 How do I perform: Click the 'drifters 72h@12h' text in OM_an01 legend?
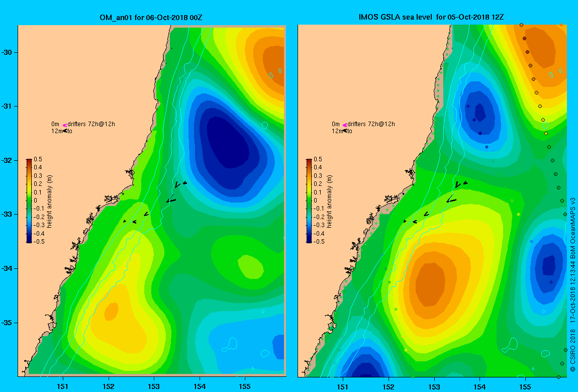pos(91,124)
